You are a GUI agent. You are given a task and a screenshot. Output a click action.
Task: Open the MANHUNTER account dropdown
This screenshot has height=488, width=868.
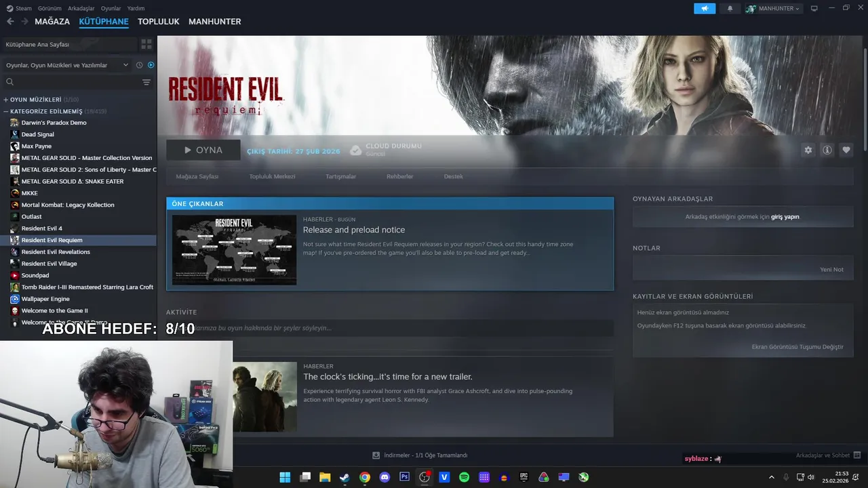[x=774, y=9]
